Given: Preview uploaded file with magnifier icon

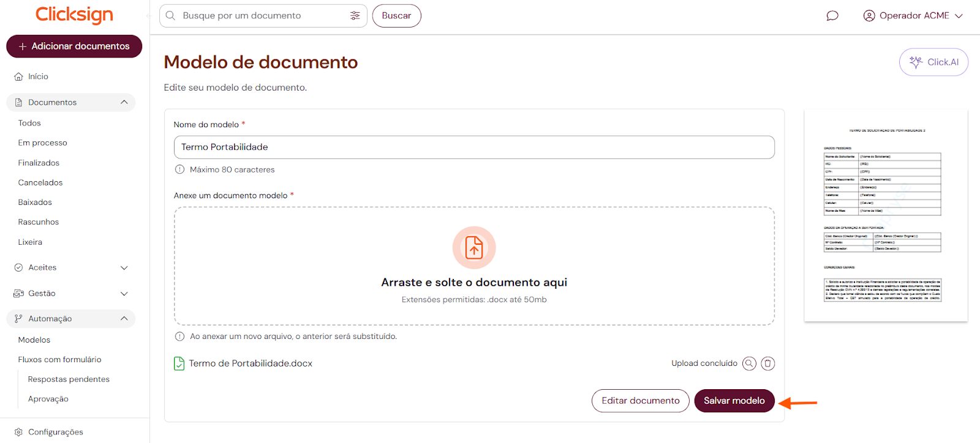Looking at the screenshot, I should [x=749, y=363].
